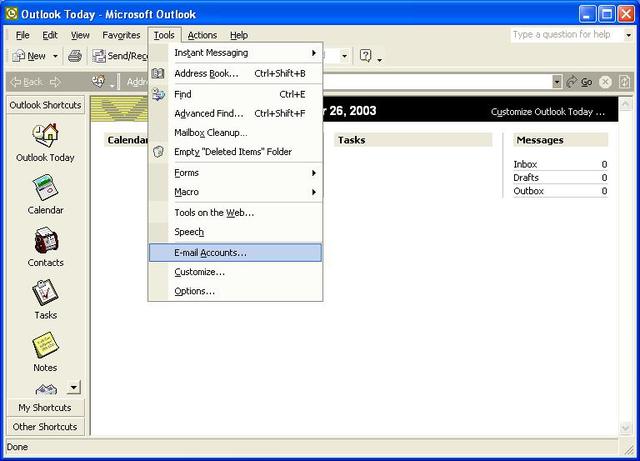
Task: Open the View menu
Action: (x=80, y=35)
